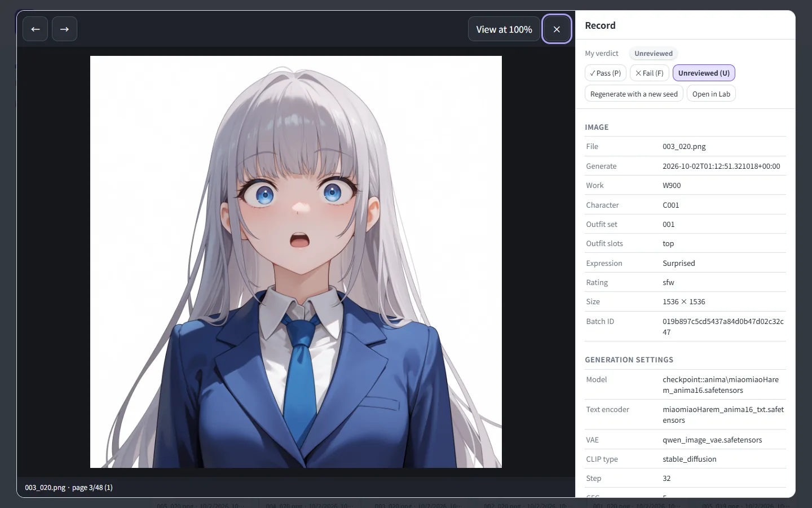
Task: Click the Record panel heading
Action: 600,25
